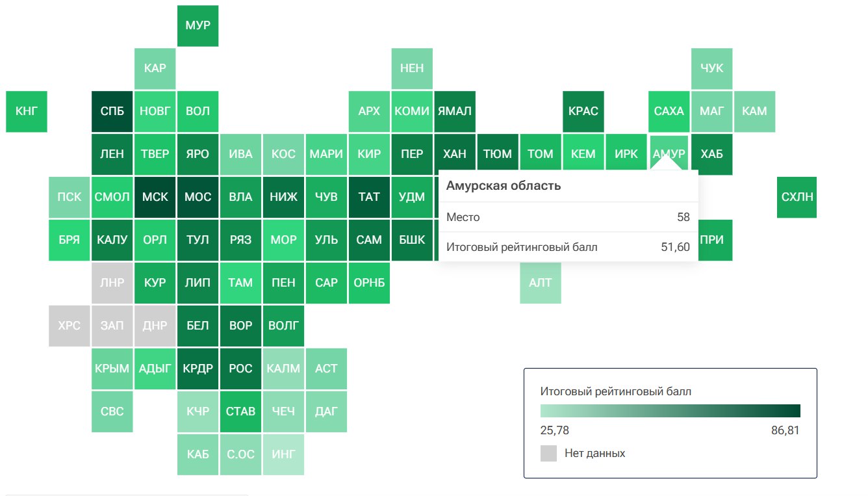
Task: Select the light green АЛТ tile
Action: [x=540, y=283]
